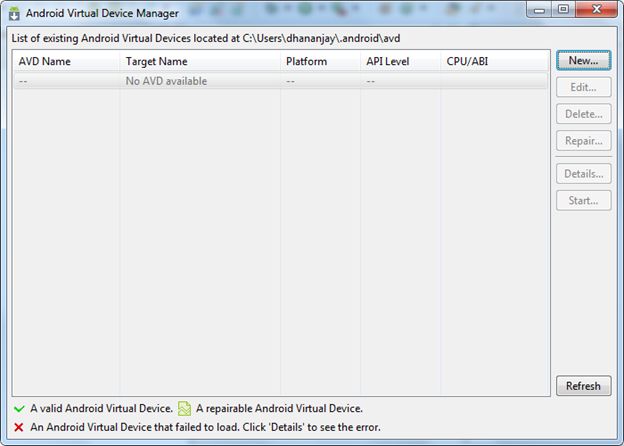Screen dimensions: 624x446
Task: Sort by API Level column header
Action: [x=400, y=61]
